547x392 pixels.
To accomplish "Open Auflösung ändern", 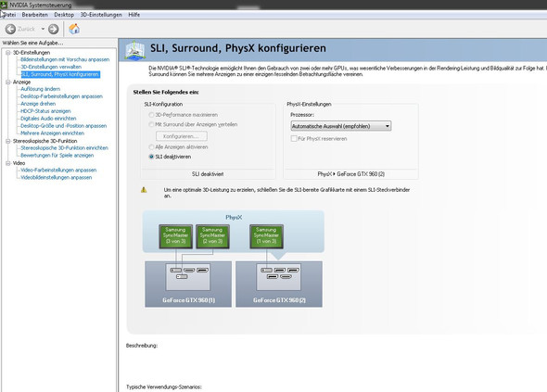I will click(41, 89).
